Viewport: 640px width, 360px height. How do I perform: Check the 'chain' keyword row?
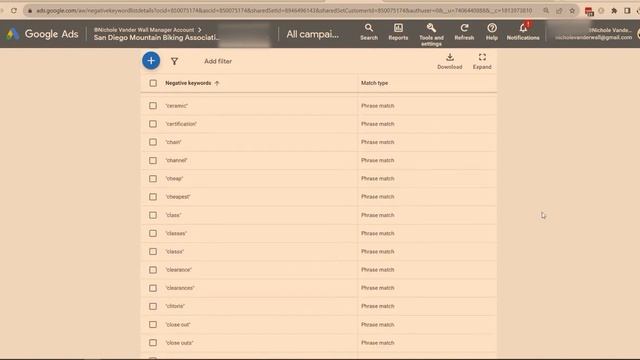pyautogui.click(x=153, y=142)
